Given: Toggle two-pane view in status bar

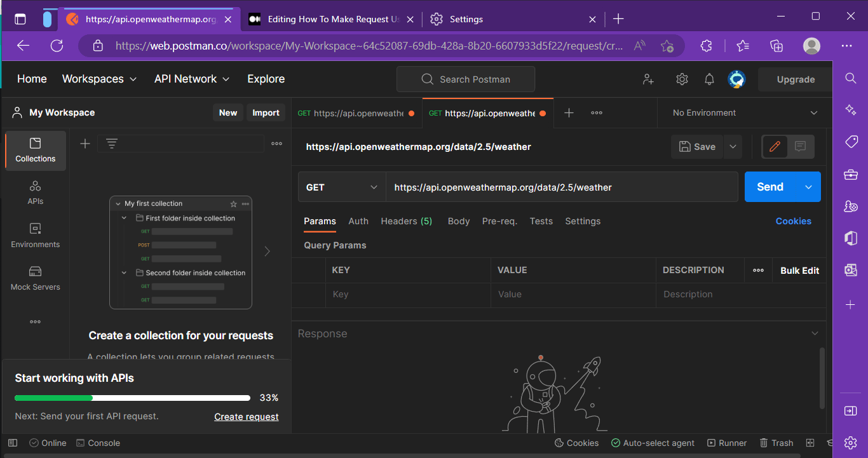Looking at the screenshot, I should [x=810, y=443].
